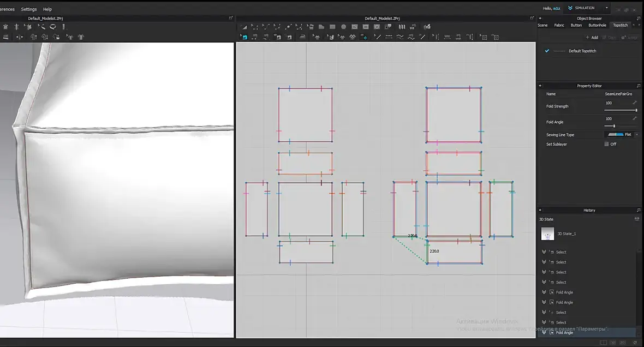This screenshot has width=644, height=347.
Task: Open the Help menu
Action: [x=47, y=9]
